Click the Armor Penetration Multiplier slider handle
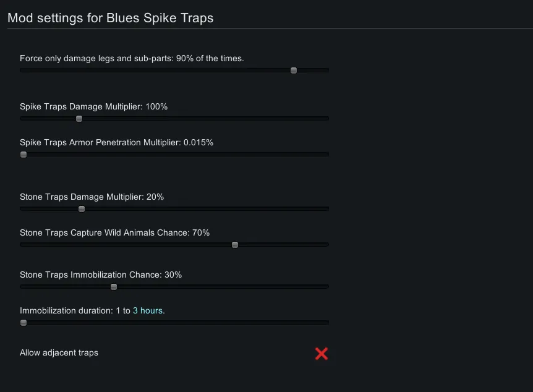The image size is (533, 392). point(23,155)
